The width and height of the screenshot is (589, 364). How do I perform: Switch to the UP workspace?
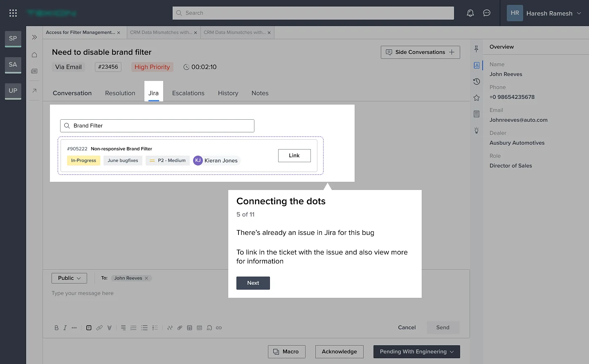pyautogui.click(x=13, y=91)
